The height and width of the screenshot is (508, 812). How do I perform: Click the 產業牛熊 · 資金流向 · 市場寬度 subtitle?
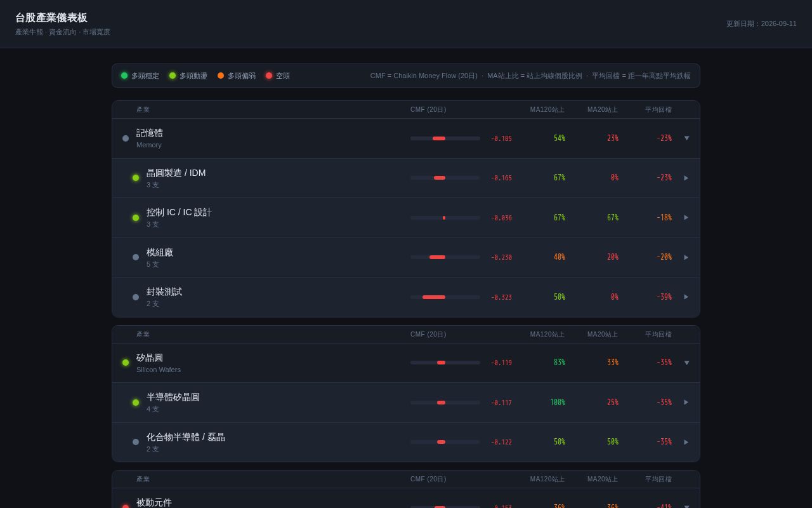pos(63,32)
